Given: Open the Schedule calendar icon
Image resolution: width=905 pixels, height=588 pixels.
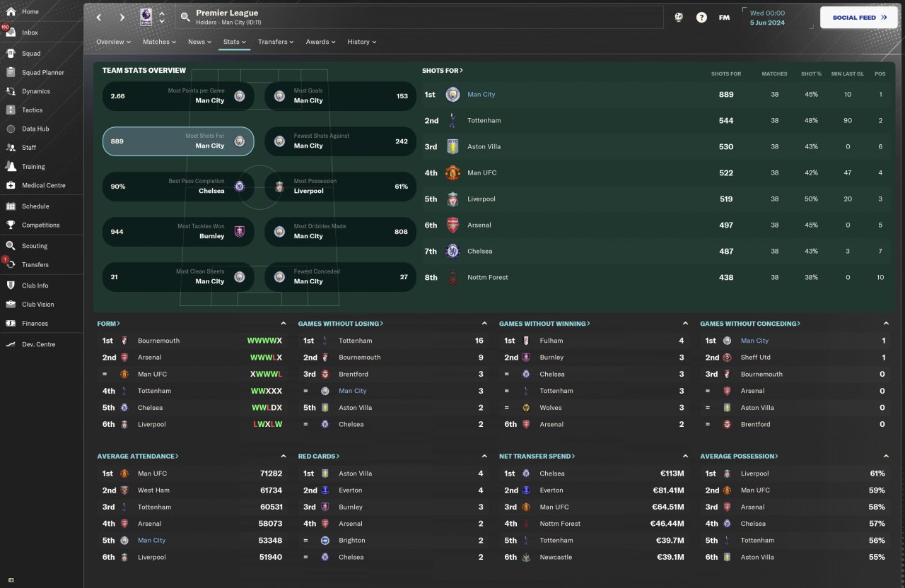Looking at the screenshot, I should [x=11, y=206].
